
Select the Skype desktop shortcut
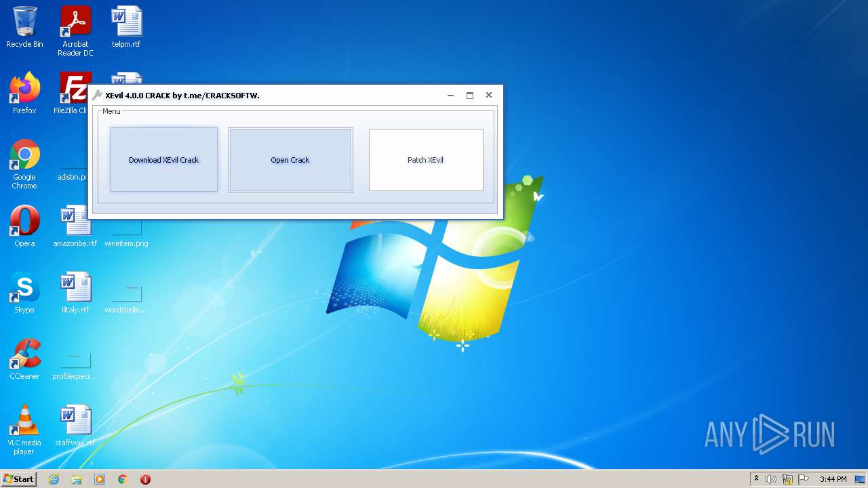point(24,293)
